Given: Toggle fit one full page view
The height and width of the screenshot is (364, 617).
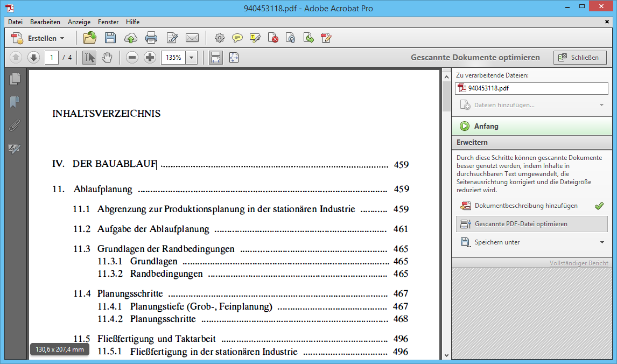Looking at the screenshot, I should (x=234, y=57).
